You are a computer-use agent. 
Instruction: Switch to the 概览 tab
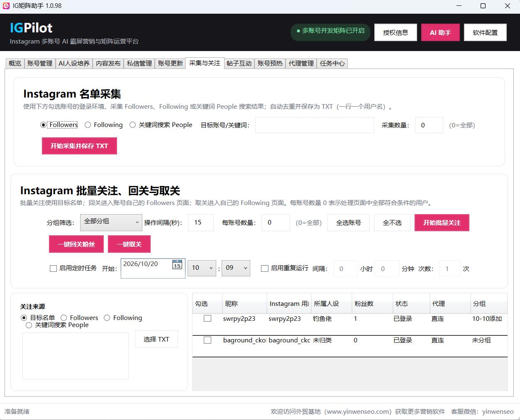(x=15, y=63)
